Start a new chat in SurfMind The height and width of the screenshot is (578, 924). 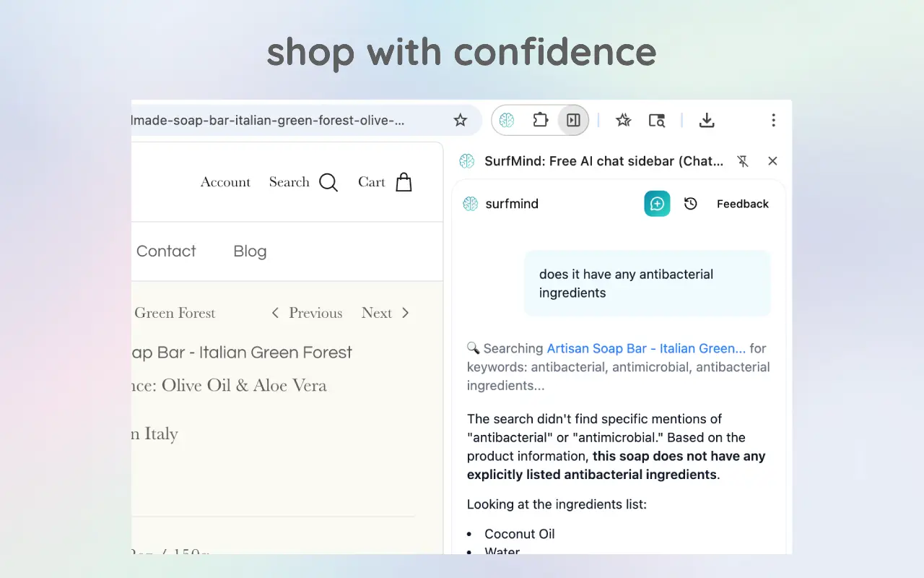point(657,204)
